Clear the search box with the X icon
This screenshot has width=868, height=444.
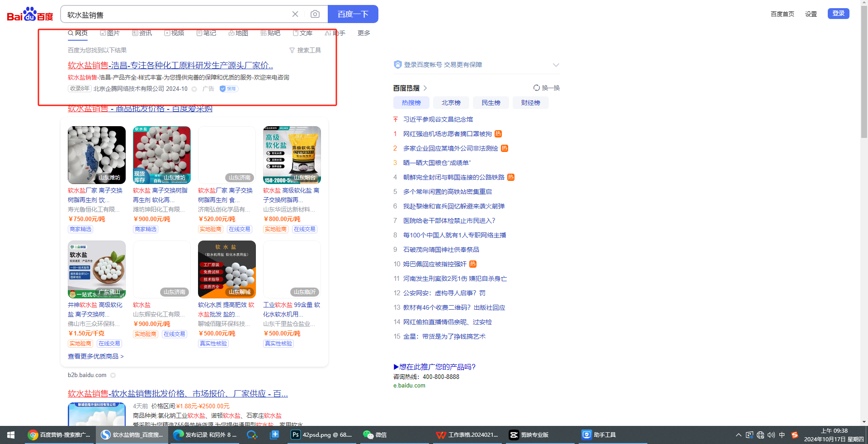[x=295, y=14]
